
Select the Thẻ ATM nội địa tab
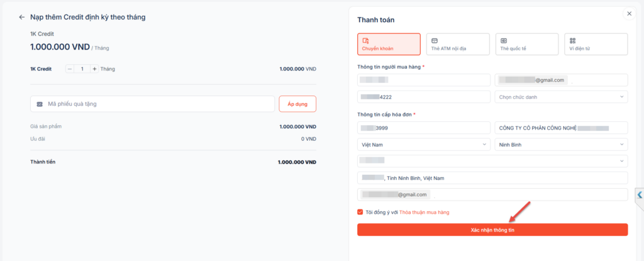tap(457, 44)
